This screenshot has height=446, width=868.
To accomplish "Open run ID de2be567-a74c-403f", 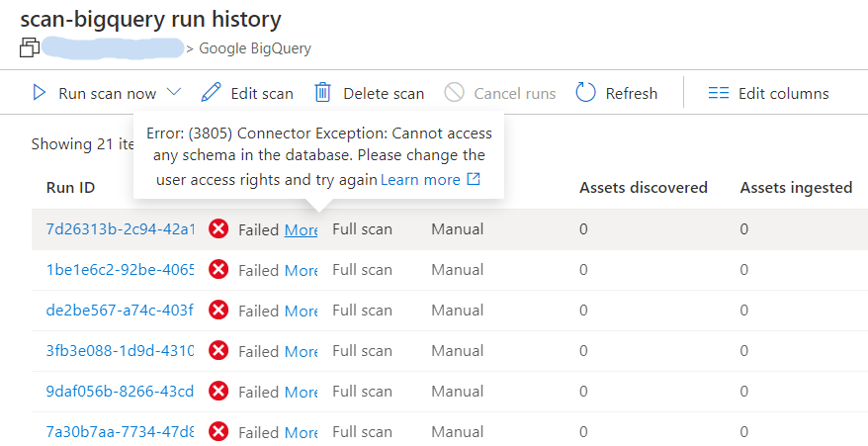I will click(120, 311).
